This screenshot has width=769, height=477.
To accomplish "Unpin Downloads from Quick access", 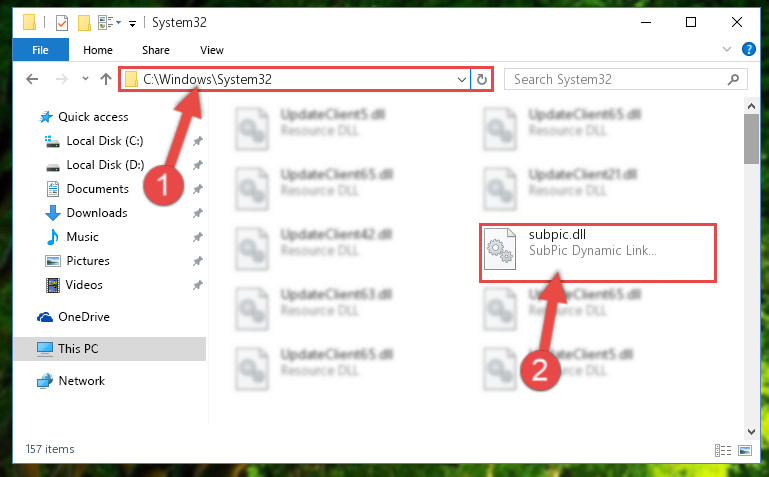I will (x=198, y=213).
